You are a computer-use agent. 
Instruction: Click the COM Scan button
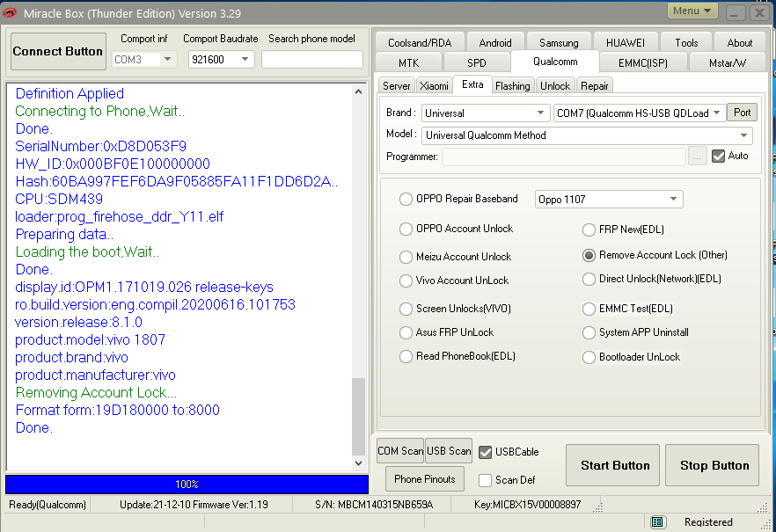(x=400, y=451)
